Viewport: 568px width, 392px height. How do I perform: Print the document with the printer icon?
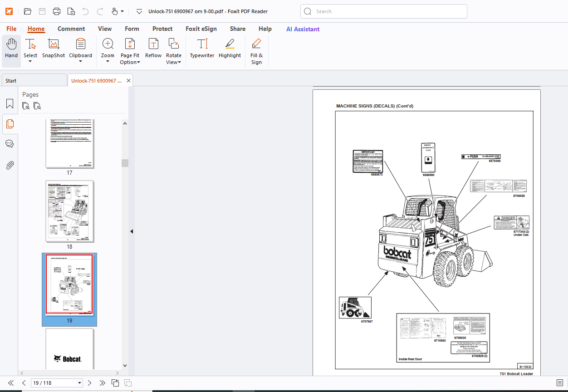tap(56, 11)
